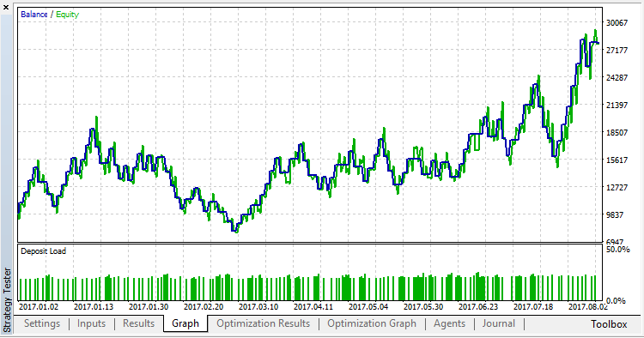Click the Equity legend label

coord(67,15)
